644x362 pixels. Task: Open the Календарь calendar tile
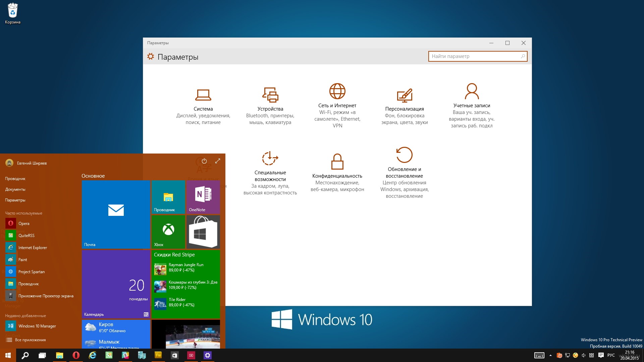coord(116,284)
